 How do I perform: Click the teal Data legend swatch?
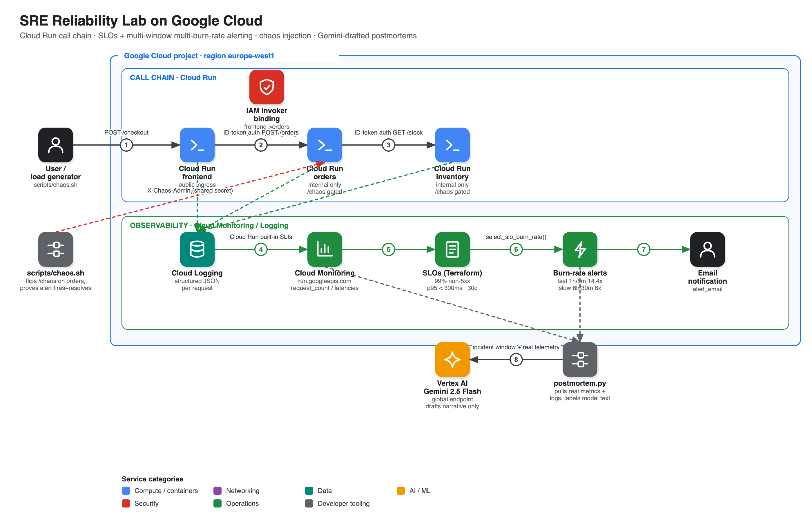point(309,490)
